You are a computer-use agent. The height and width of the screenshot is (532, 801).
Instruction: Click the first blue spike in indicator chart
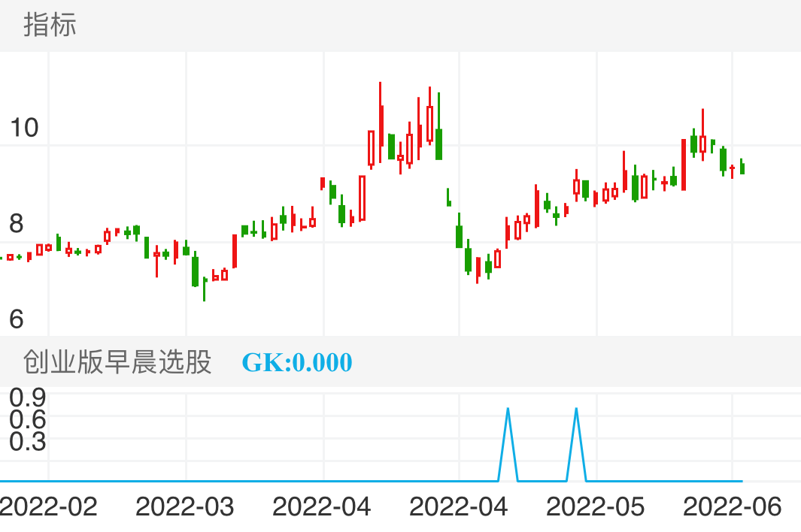click(508, 410)
